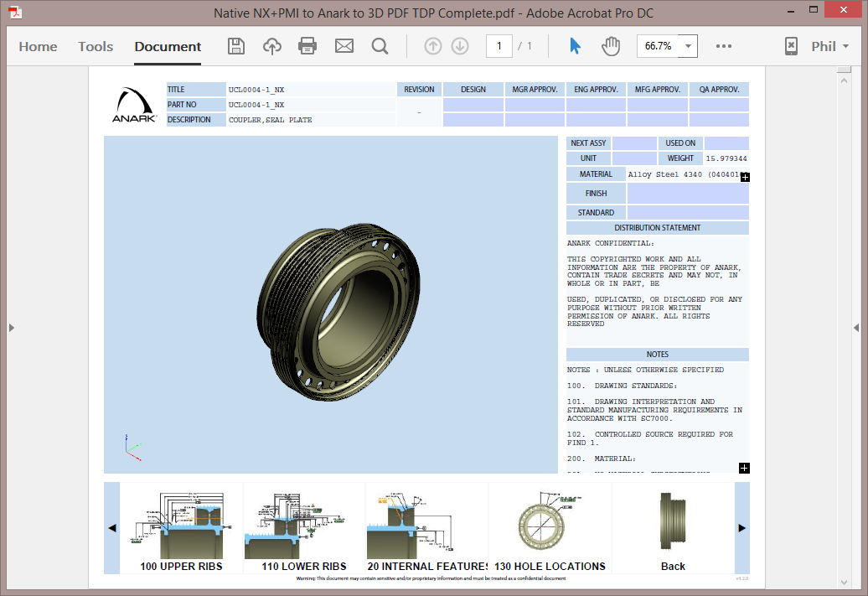This screenshot has height=596, width=868.
Task: Email the document
Action: click(x=344, y=46)
